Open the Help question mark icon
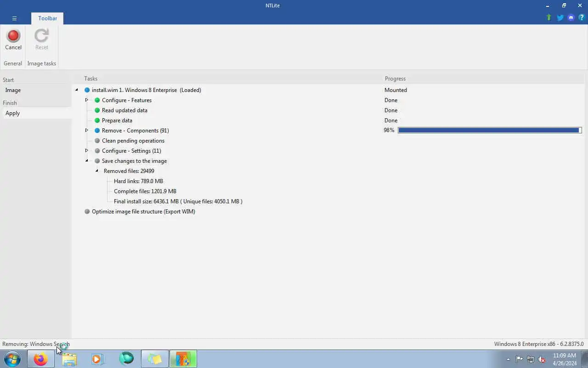The width and height of the screenshot is (588, 368). 582,17
